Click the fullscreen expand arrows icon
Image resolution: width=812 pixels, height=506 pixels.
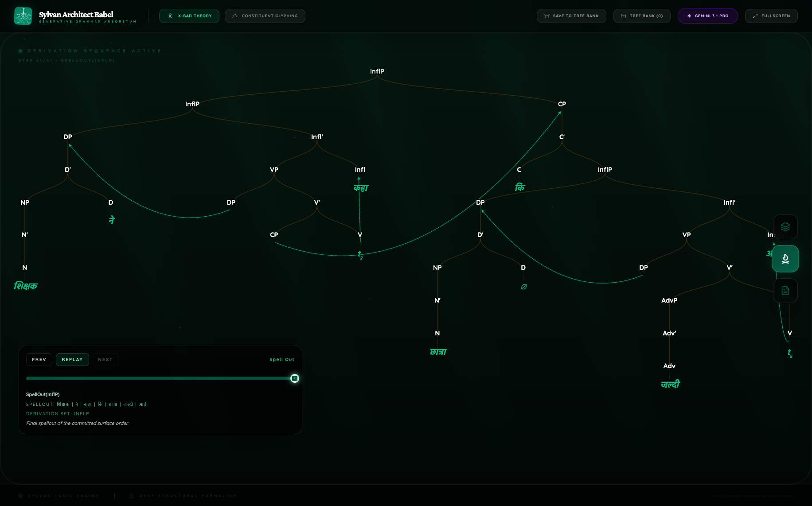point(755,16)
